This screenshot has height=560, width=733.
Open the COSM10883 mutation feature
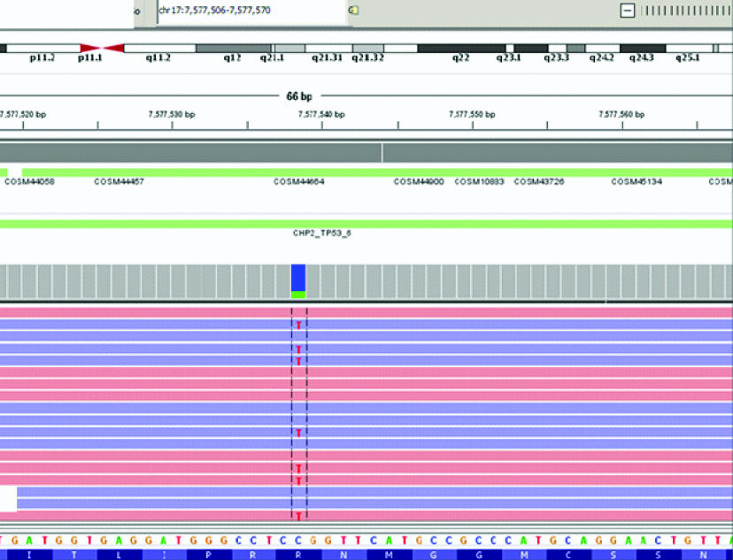click(479, 181)
